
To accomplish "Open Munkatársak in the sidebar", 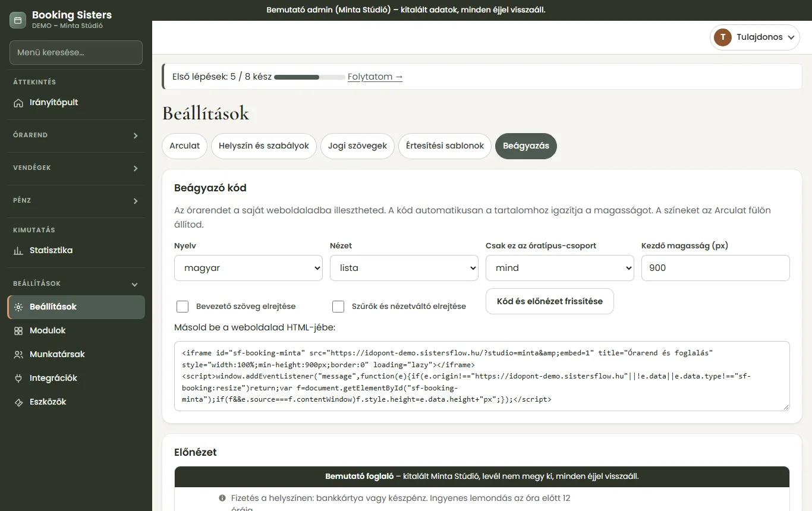I will pos(76,355).
